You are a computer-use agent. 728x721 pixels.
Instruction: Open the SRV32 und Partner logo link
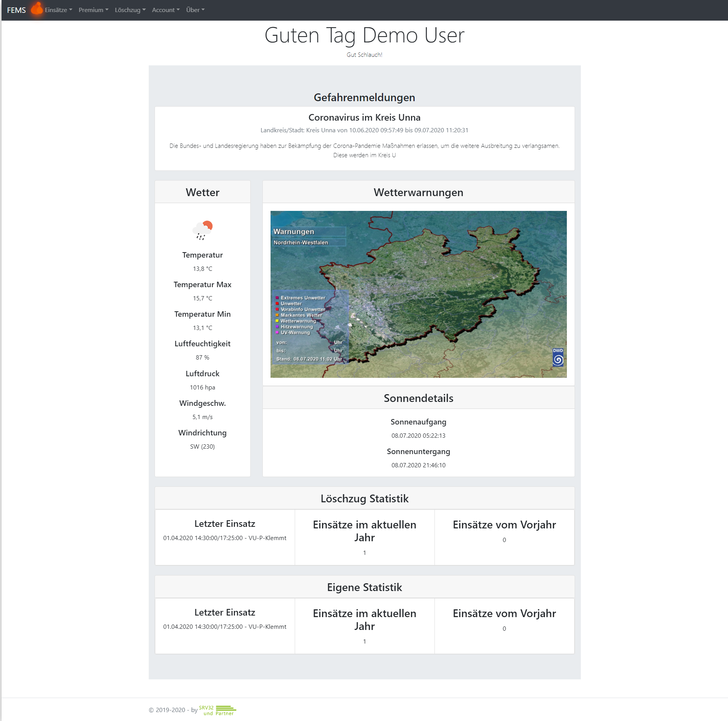218,710
